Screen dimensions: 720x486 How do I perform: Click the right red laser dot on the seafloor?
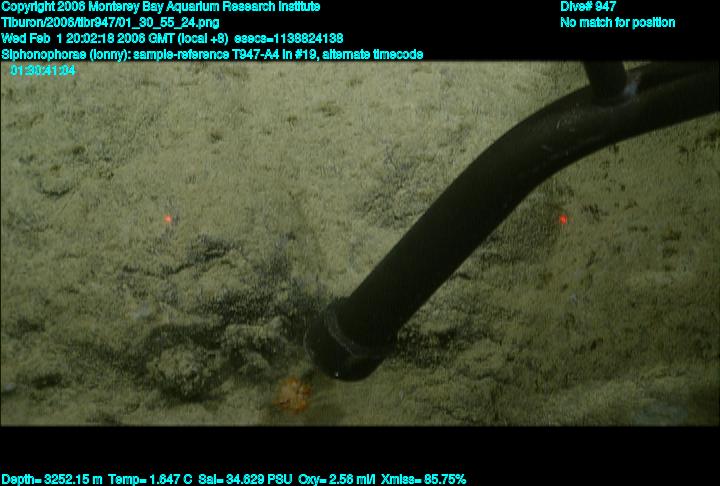pos(563,220)
